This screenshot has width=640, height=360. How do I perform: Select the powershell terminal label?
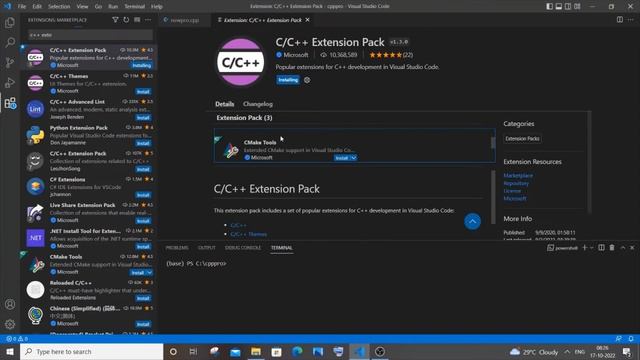pos(562,248)
